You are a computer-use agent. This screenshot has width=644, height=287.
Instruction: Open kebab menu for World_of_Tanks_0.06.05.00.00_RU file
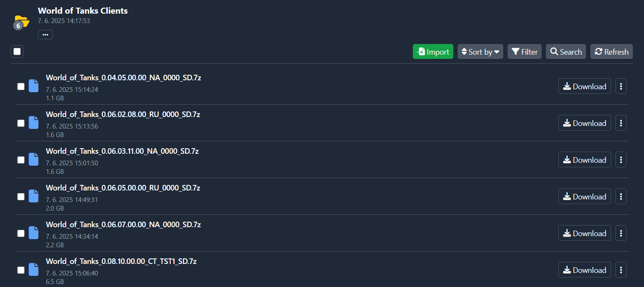pyautogui.click(x=621, y=196)
